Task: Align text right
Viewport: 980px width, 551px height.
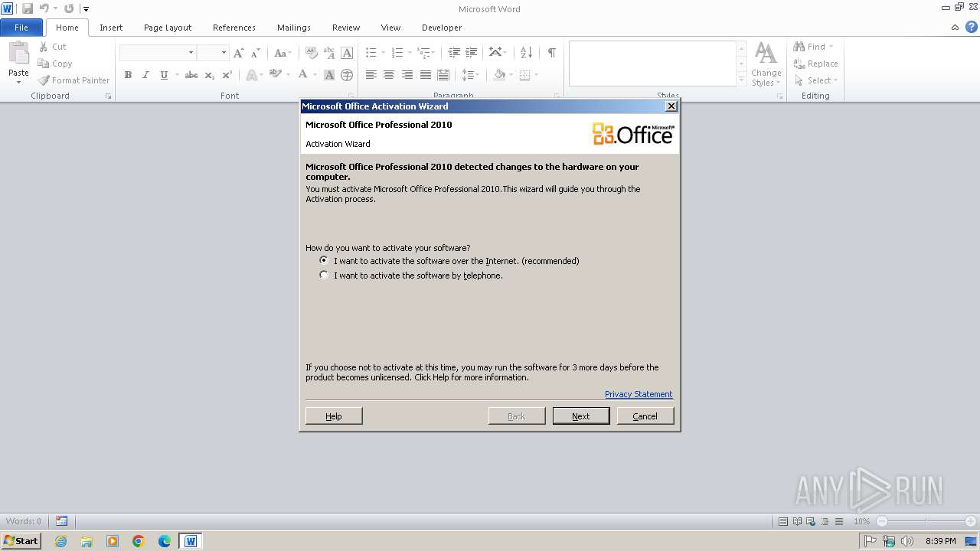Action: click(407, 75)
